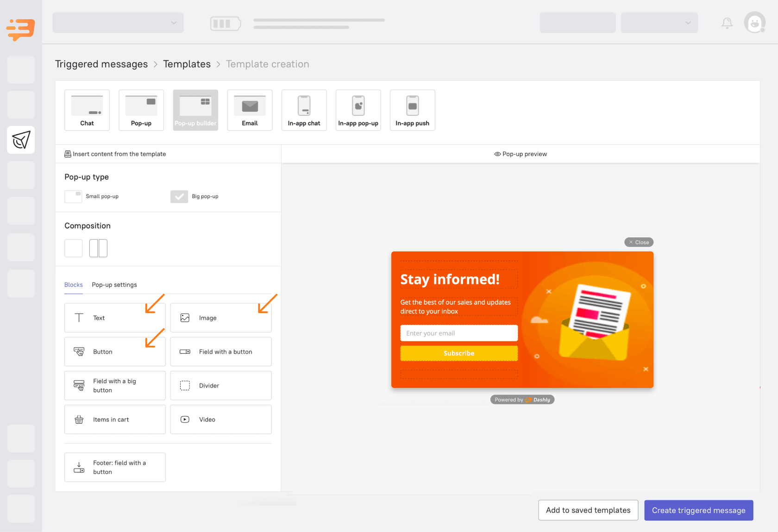The width and height of the screenshot is (778, 532).
Task: Navigate to Templates via the breadcrumb
Action: pyautogui.click(x=187, y=64)
